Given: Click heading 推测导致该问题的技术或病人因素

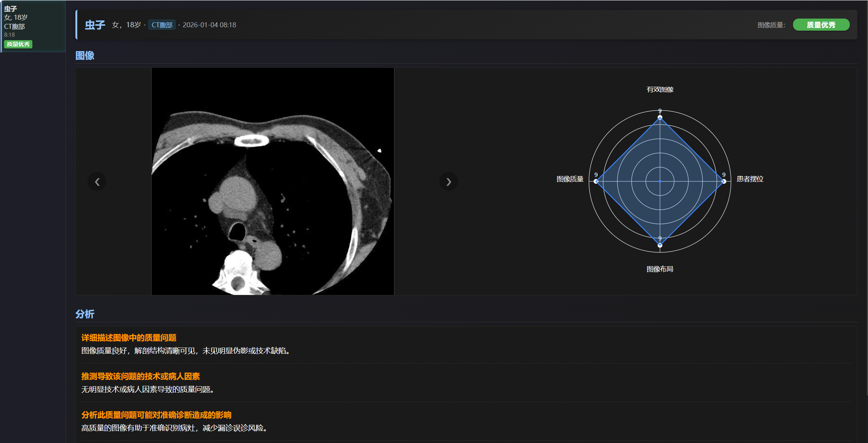Looking at the screenshot, I should [x=141, y=376].
